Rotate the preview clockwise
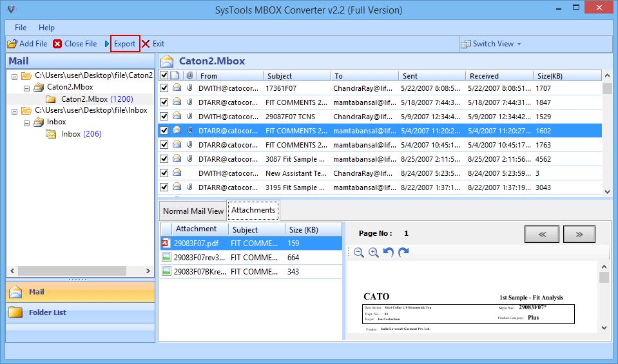The image size is (618, 364). click(x=403, y=252)
